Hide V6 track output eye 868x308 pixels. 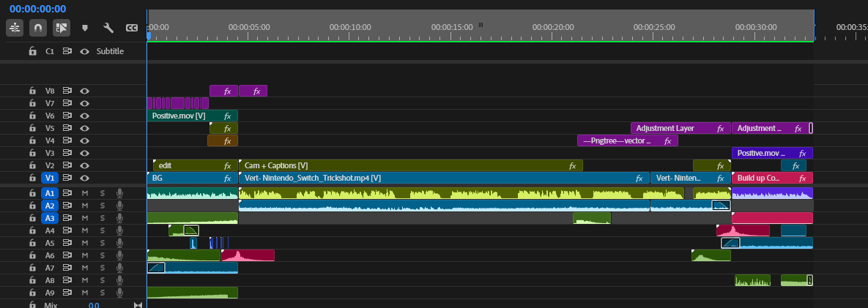tap(84, 116)
